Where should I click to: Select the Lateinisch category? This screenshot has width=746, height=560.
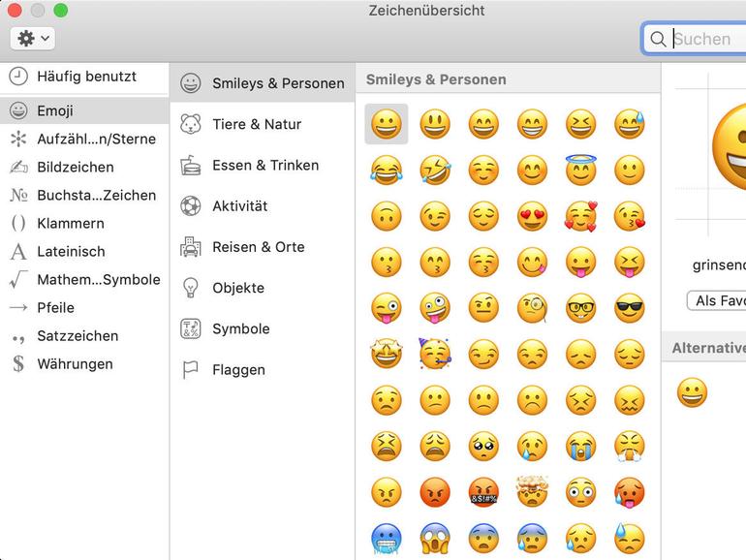point(84,251)
